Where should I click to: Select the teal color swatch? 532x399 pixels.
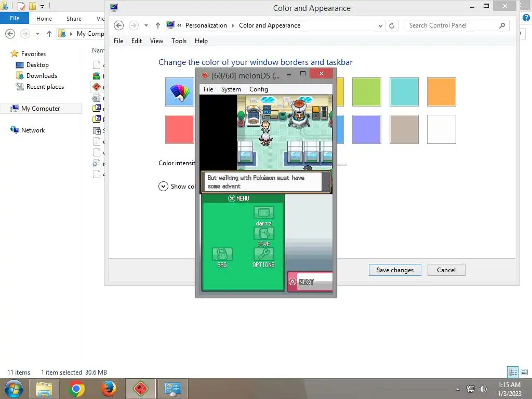(404, 92)
